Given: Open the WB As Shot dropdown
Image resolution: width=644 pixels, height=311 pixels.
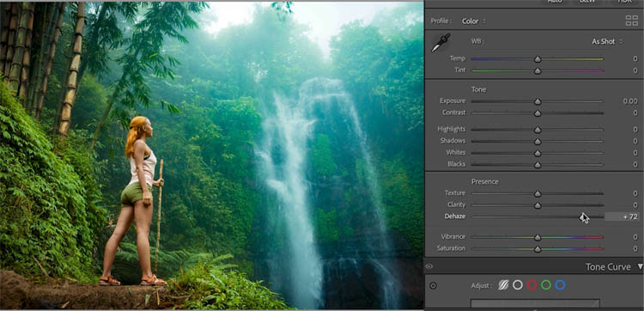Looking at the screenshot, I should (x=606, y=41).
